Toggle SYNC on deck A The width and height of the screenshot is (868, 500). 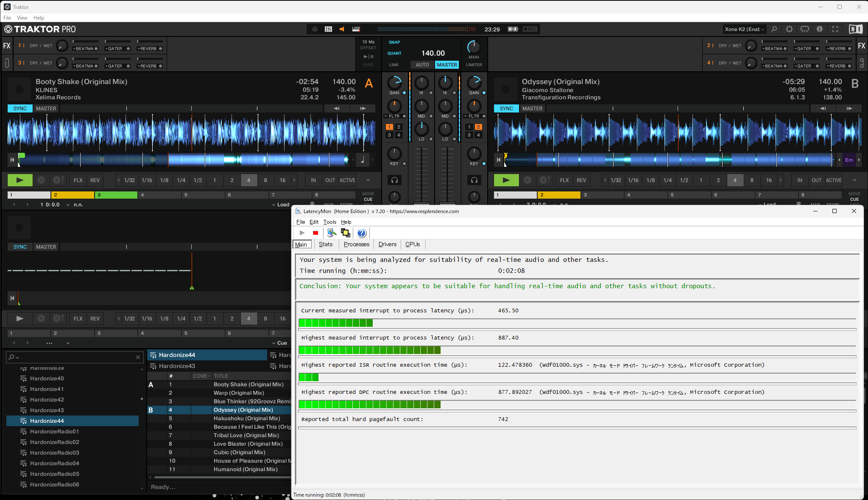(20, 109)
